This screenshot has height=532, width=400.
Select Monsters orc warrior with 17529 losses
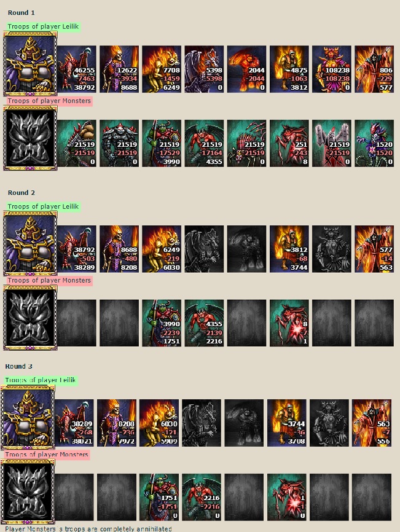[162, 143]
